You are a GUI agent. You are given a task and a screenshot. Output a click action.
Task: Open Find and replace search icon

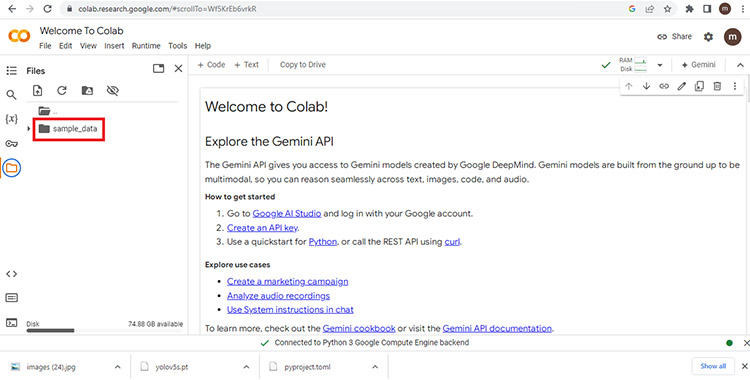(x=11, y=95)
